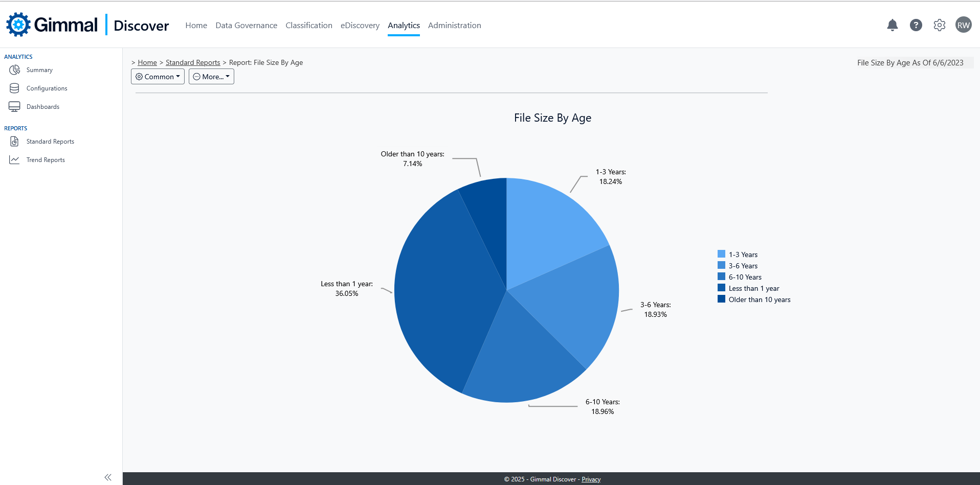Follow the Standard Reports breadcrumb link

coord(193,62)
